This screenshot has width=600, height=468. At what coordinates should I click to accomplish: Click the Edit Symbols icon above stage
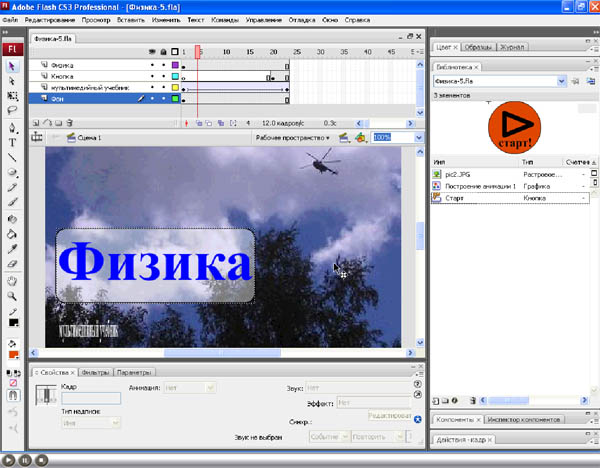360,137
